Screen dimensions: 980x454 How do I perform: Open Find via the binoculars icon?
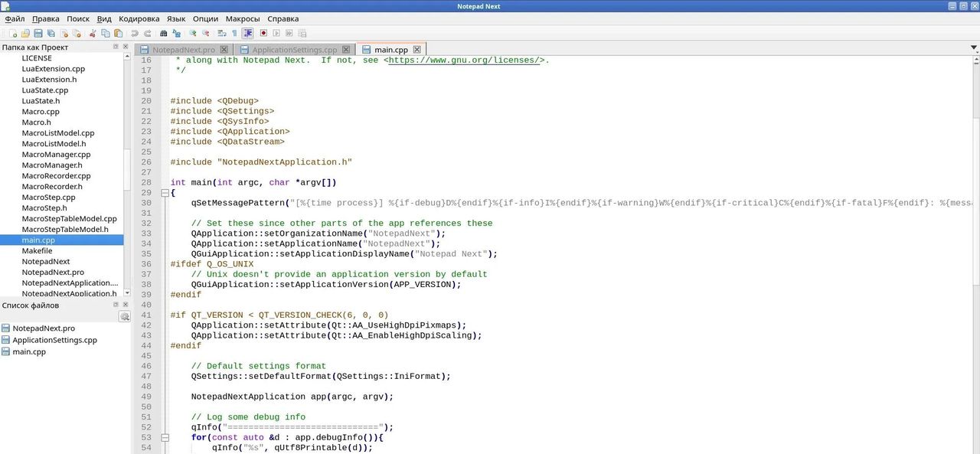coord(164,34)
